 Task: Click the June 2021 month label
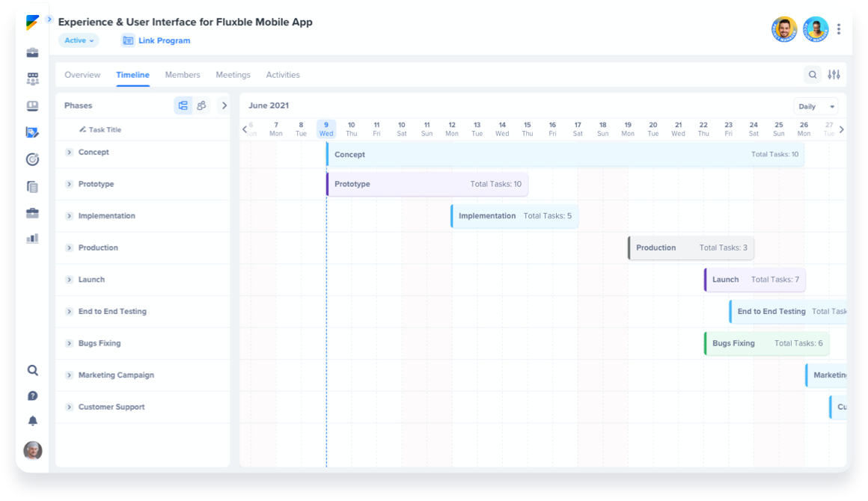(269, 105)
